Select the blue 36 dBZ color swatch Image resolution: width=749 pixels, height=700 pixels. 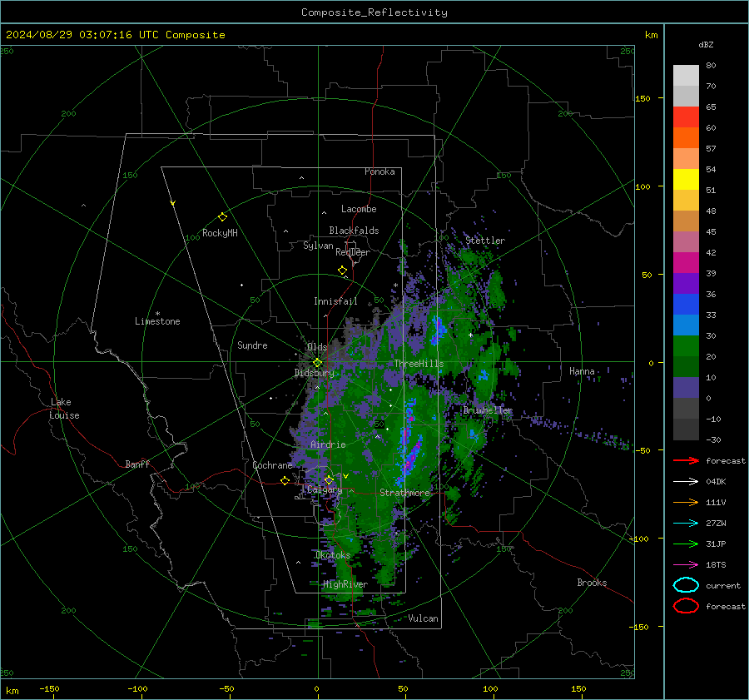click(686, 304)
